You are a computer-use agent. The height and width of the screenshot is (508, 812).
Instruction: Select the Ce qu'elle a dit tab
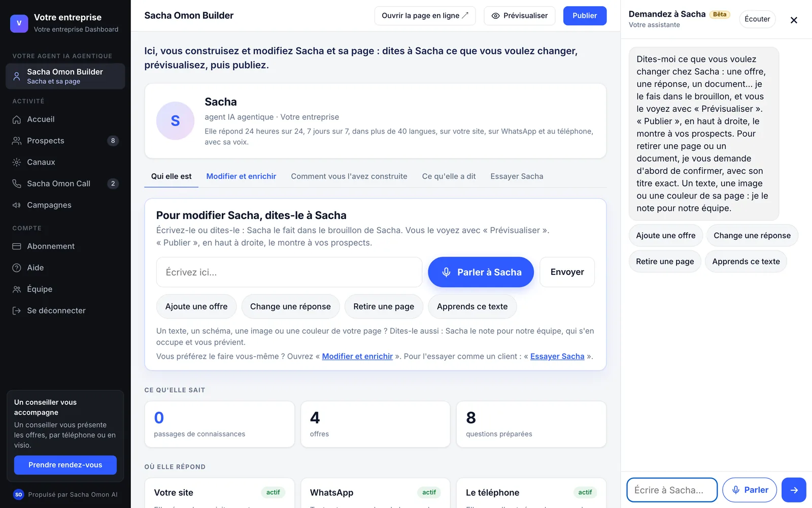tap(449, 176)
